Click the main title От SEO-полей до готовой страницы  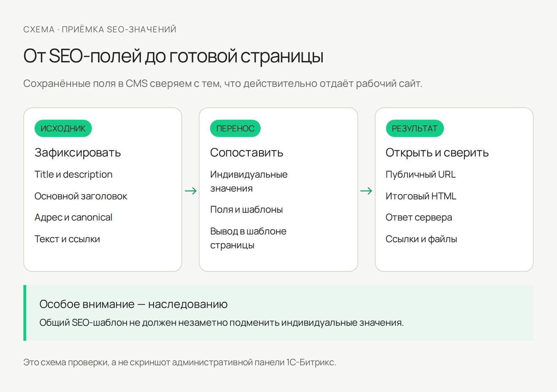pyautogui.click(x=173, y=56)
